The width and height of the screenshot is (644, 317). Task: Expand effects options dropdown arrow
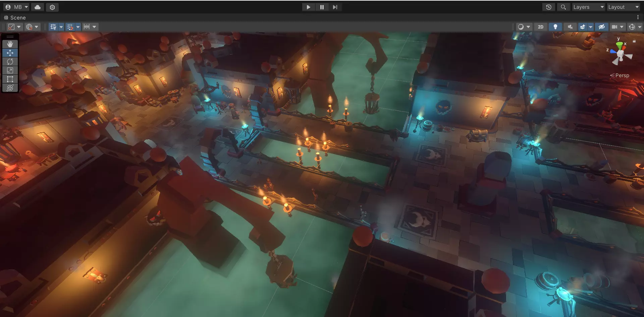pos(590,27)
